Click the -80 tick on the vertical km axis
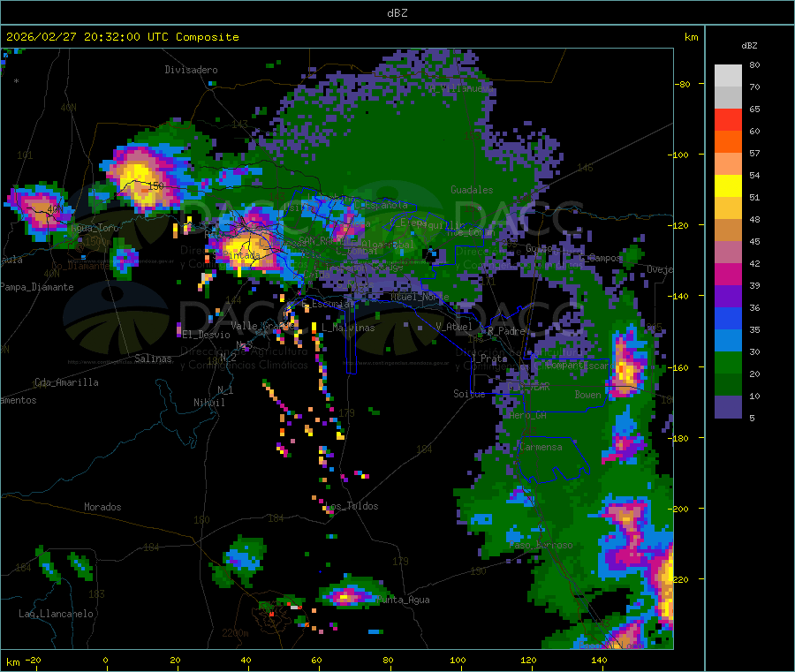Viewport: 795px width, 672px height. 683,84
